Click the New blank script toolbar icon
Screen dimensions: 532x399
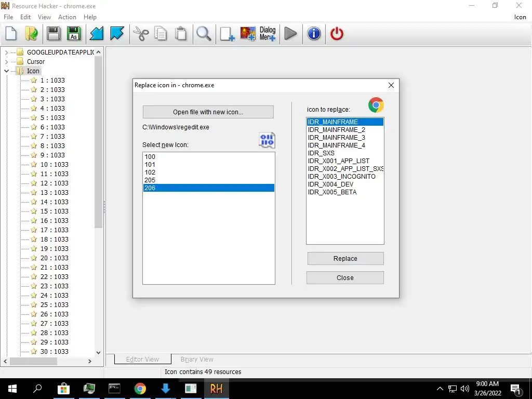[11, 34]
